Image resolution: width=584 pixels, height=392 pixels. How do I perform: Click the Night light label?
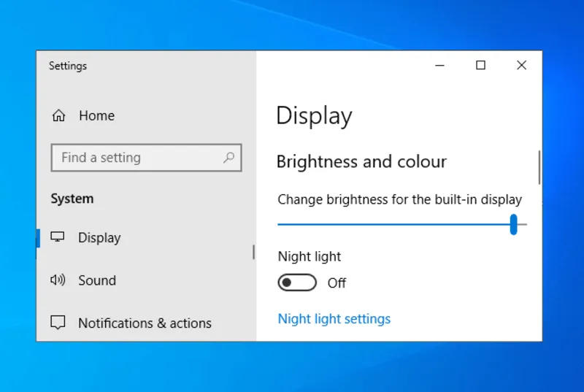coord(309,256)
